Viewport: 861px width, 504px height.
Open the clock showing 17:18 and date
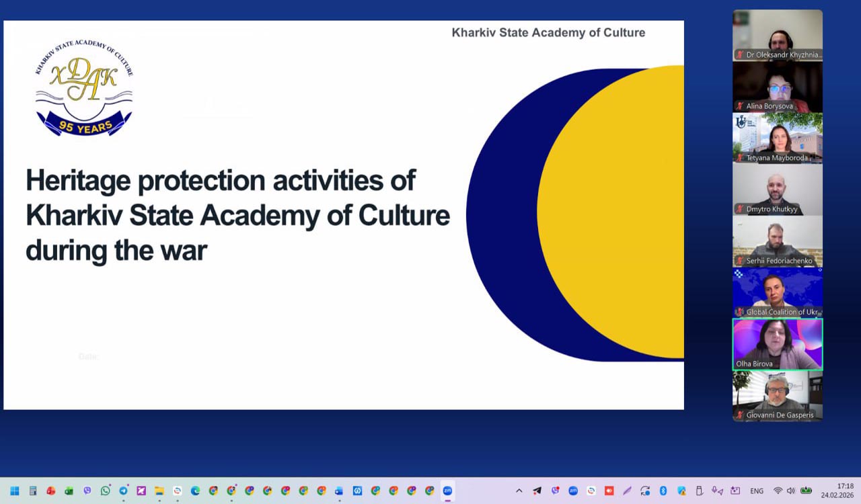point(837,491)
